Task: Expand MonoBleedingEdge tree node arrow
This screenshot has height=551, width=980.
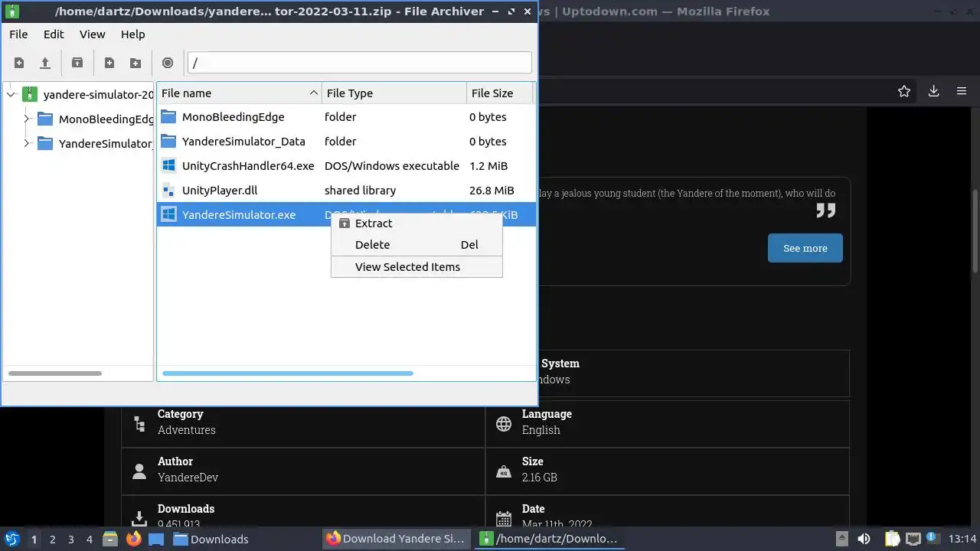Action: point(26,119)
